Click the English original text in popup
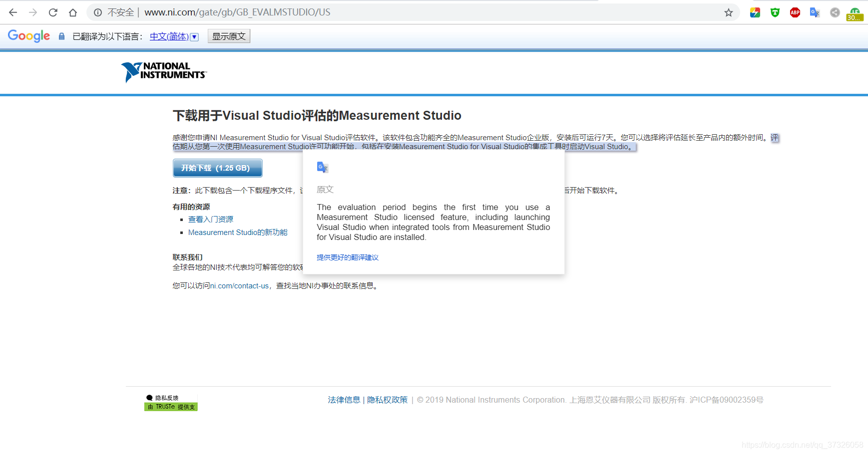868x454 pixels. pyautogui.click(x=434, y=223)
